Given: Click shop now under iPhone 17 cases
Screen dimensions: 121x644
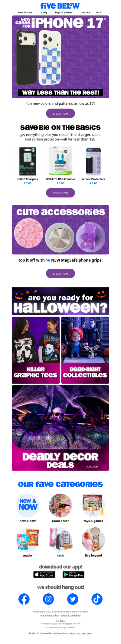Looking at the screenshot, I should click(60, 113).
